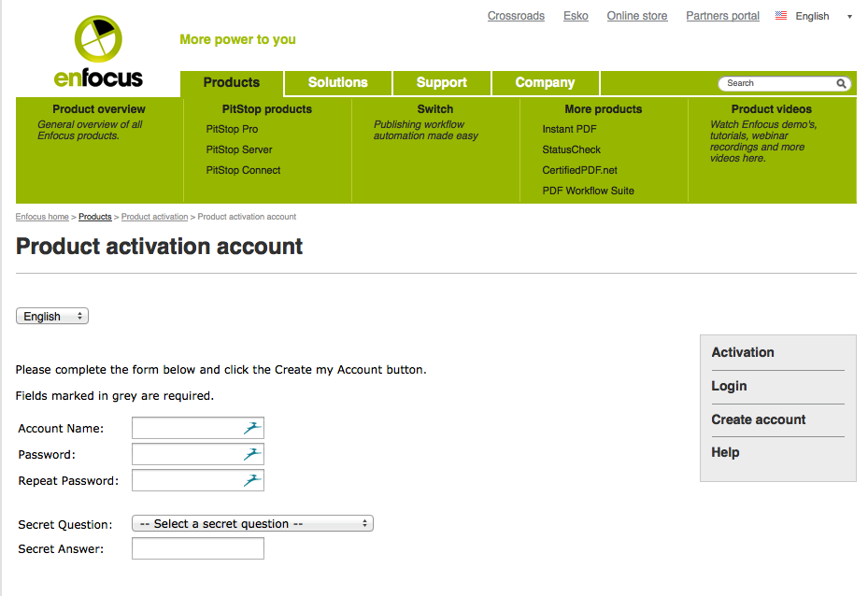Open Help in the sidebar

point(725,452)
